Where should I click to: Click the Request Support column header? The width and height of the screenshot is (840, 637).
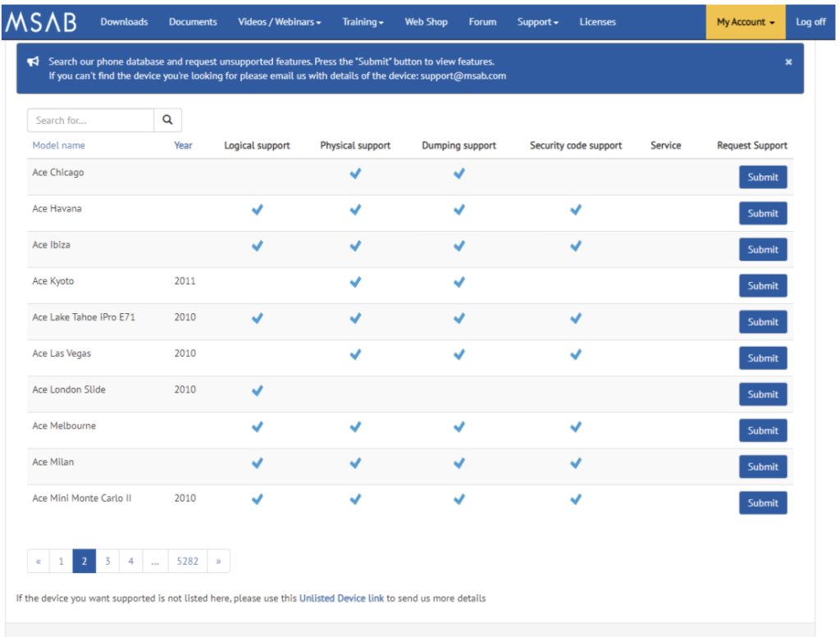[x=752, y=145]
